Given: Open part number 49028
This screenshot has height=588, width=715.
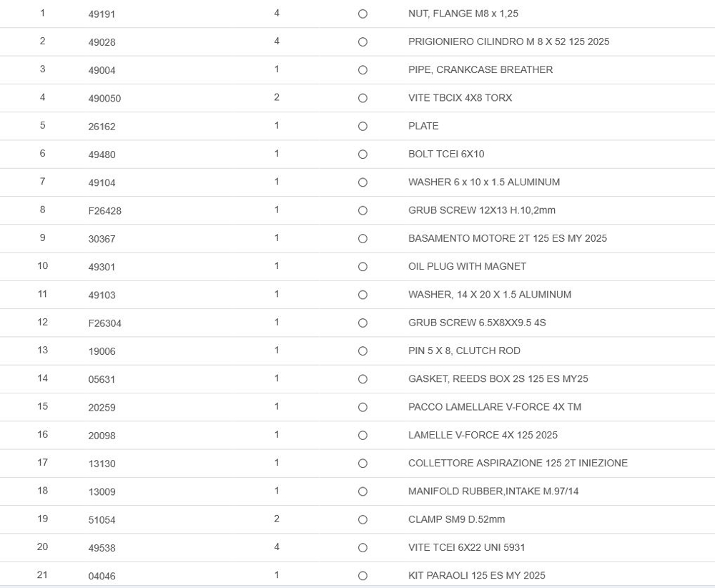Looking at the screenshot, I should click(102, 42).
